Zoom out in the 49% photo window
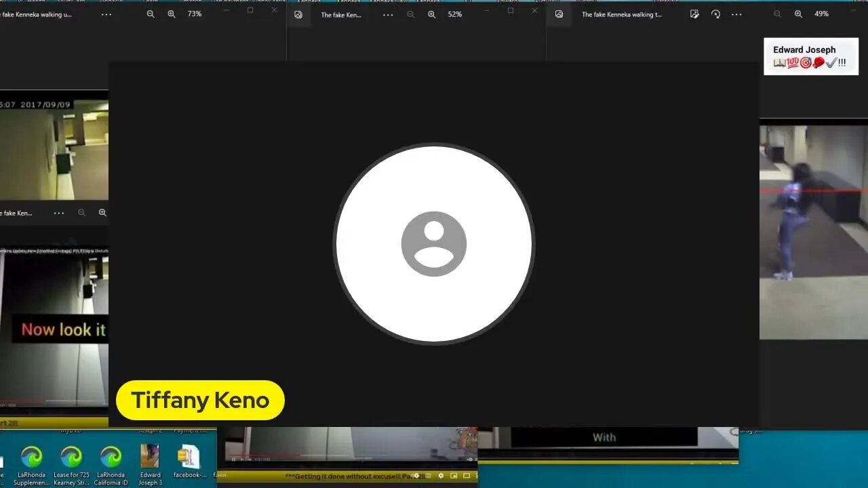The width and height of the screenshot is (868, 488). (x=777, y=14)
